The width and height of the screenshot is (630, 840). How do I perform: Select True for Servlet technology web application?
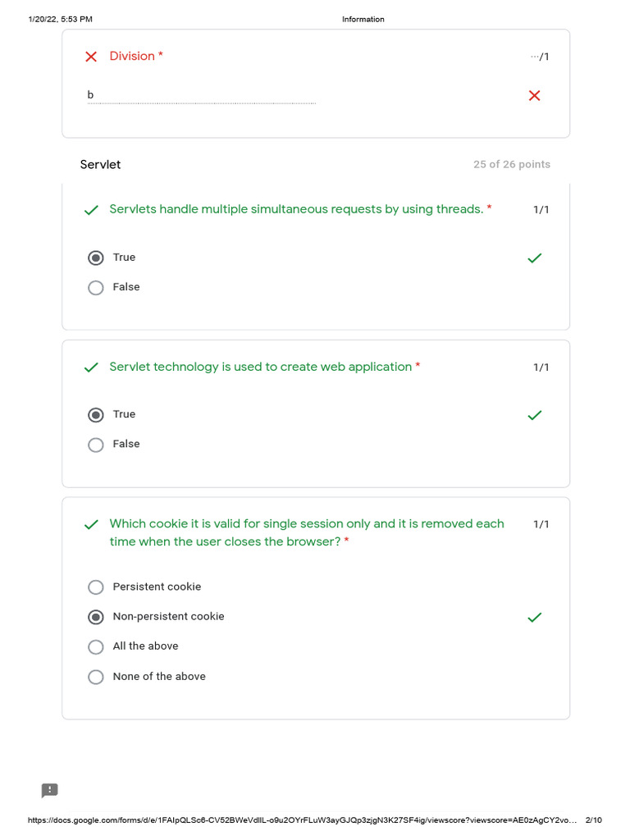pyautogui.click(x=96, y=415)
